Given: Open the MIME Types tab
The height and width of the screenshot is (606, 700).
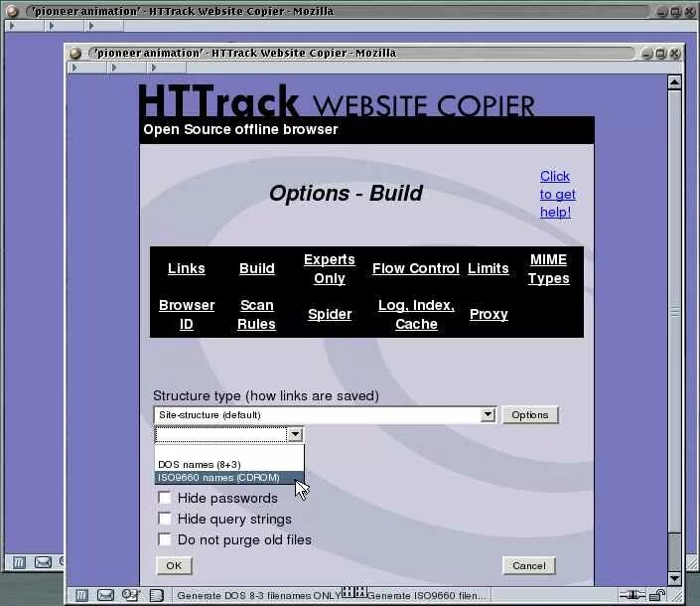Looking at the screenshot, I should tap(549, 269).
